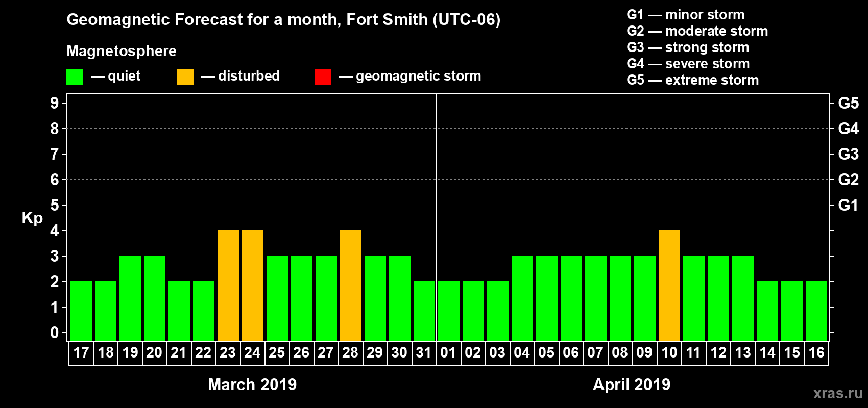This screenshot has height=408, width=868.
Task: Click the date label 07 on the axis
Action: pos(595,352)
